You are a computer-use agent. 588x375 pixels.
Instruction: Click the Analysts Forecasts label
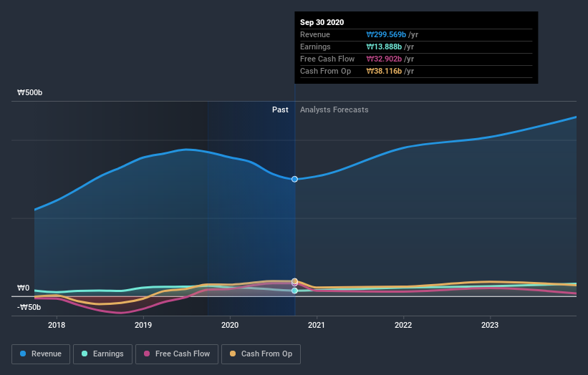coord(334,109)
